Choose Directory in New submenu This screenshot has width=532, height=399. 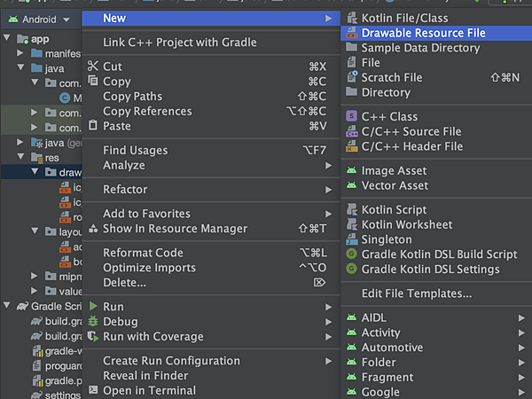point(436,92)
